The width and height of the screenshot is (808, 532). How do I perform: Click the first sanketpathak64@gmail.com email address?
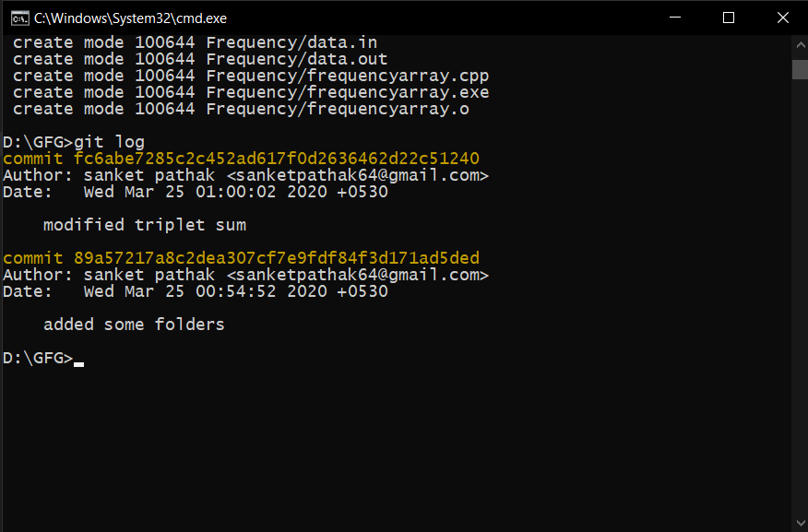pyautogui.click(x=357, y=175)
